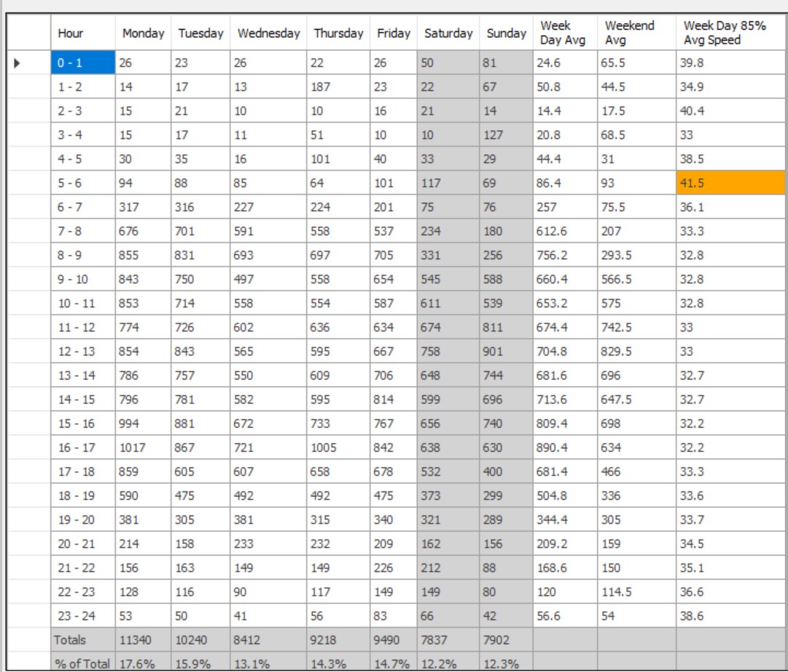
Task: Click the Monday Totals cell showing 11340
Action: (143, 640)
